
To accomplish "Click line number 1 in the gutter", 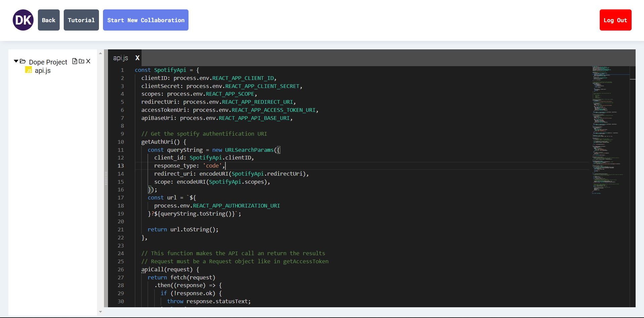I will click(122, 70).
